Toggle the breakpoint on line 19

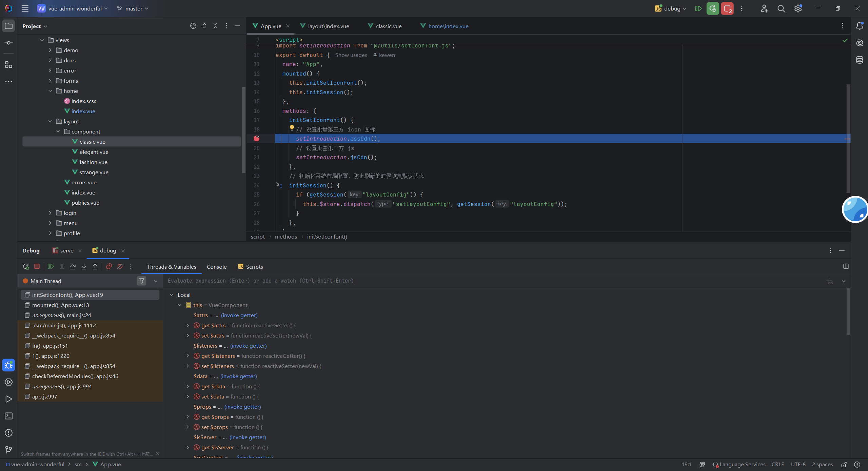[x=257, y=139]
